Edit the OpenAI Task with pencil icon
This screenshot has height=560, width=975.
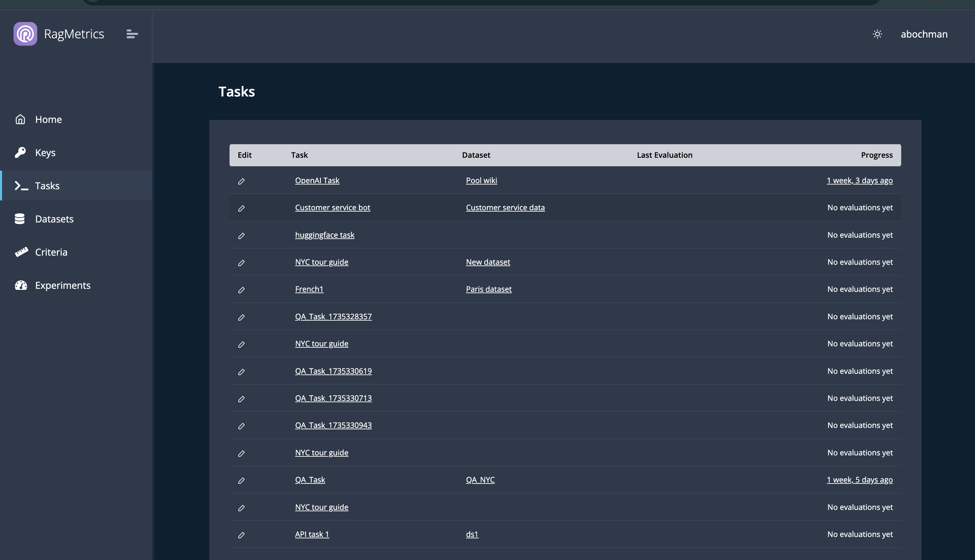(241, 181)
